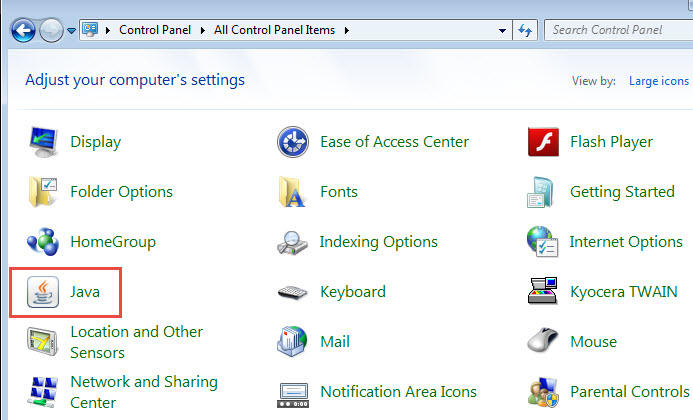Image resolution: width=693 pixels, height=420 pixels.
Task: Expand the arrow after All Control Panel Items
Action: 347,30
